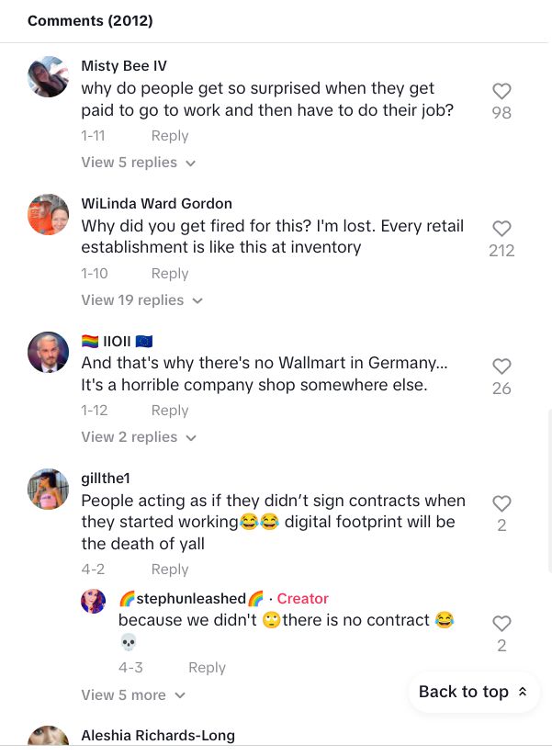
Task: Open the IIOII user's avatar
Action: 48,352
